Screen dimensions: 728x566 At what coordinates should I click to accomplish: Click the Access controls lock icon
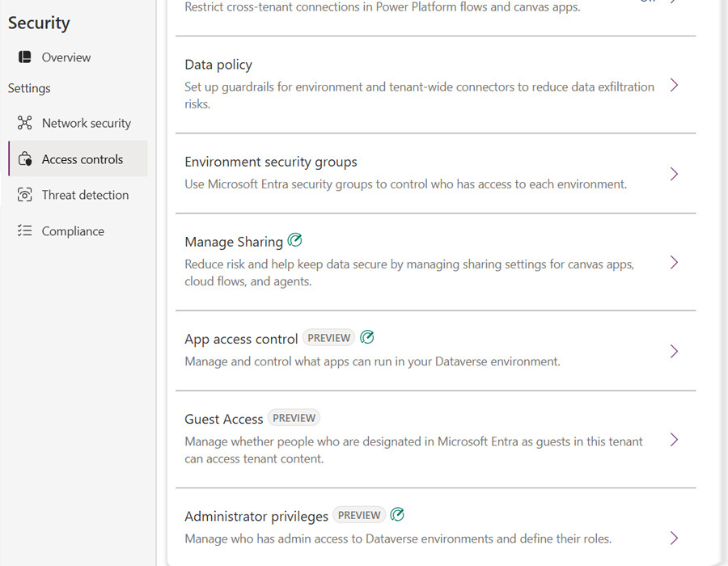click(25, 158)
